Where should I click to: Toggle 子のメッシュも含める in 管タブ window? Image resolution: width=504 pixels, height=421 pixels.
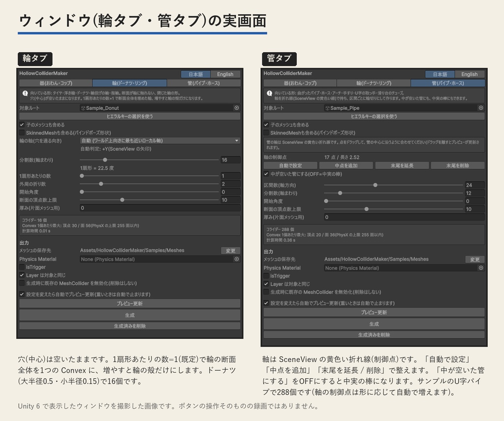tap(266, 125)
